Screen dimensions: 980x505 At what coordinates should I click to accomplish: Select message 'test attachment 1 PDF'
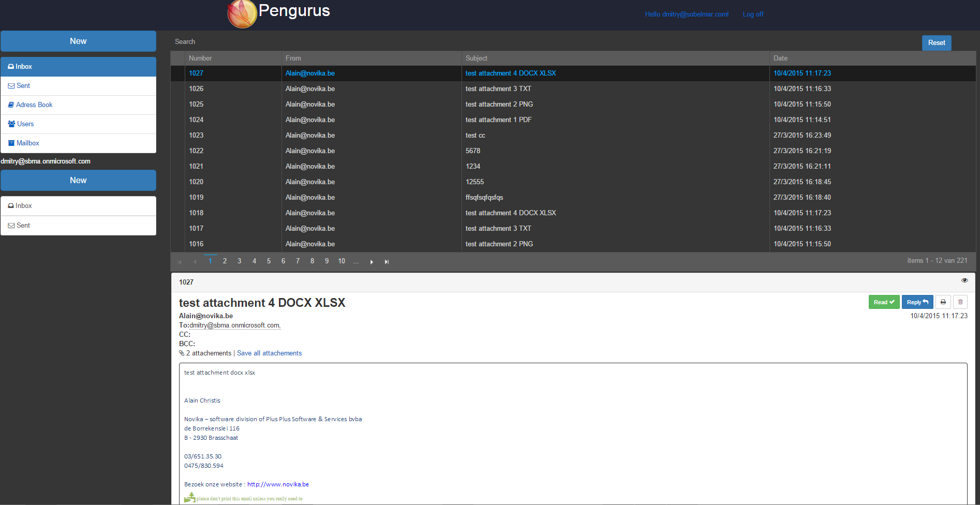(x=573, y=120)
